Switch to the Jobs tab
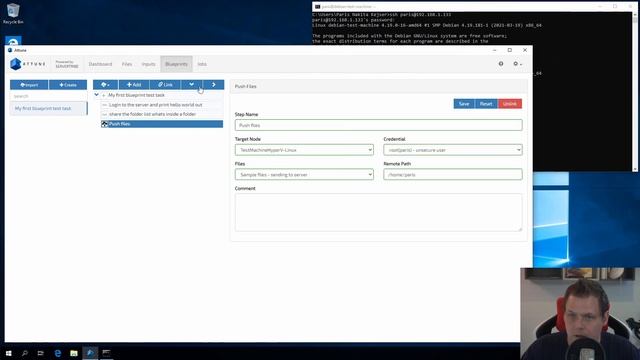Viewport: 640px width, 360px height. [202, 64]
